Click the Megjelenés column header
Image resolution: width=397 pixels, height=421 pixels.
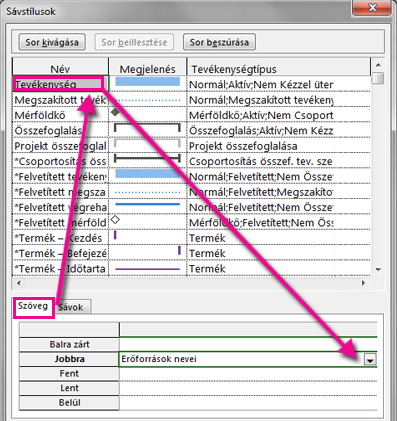[x=148, y=68]
